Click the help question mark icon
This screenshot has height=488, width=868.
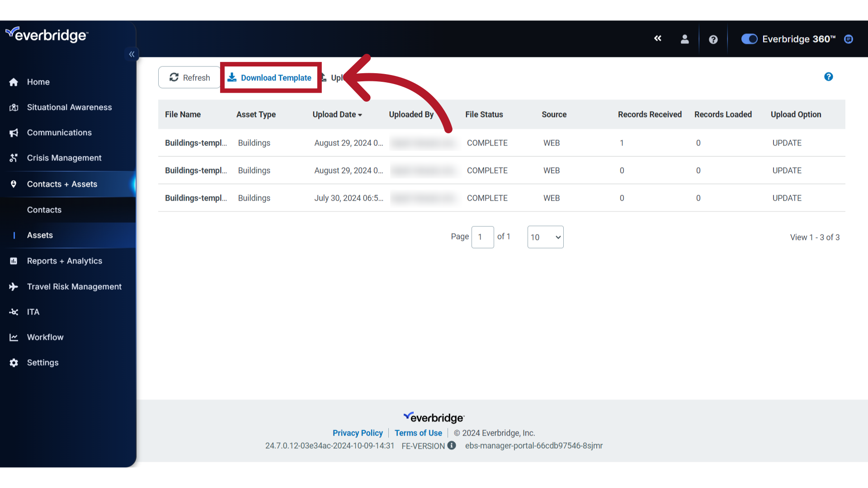coord(713,39)
